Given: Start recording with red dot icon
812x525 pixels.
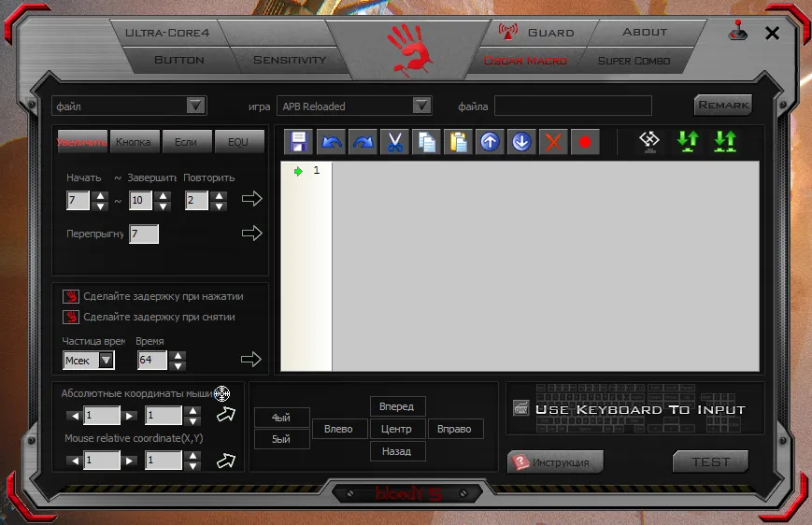Looking at the screenshot, I should 585,142.
